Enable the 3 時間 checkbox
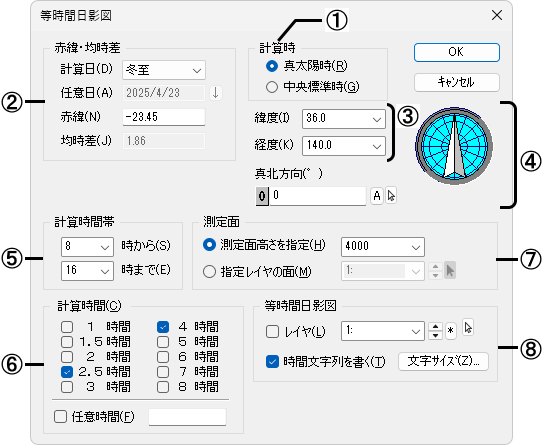543x445 pixels. click(x=67, y=386)
